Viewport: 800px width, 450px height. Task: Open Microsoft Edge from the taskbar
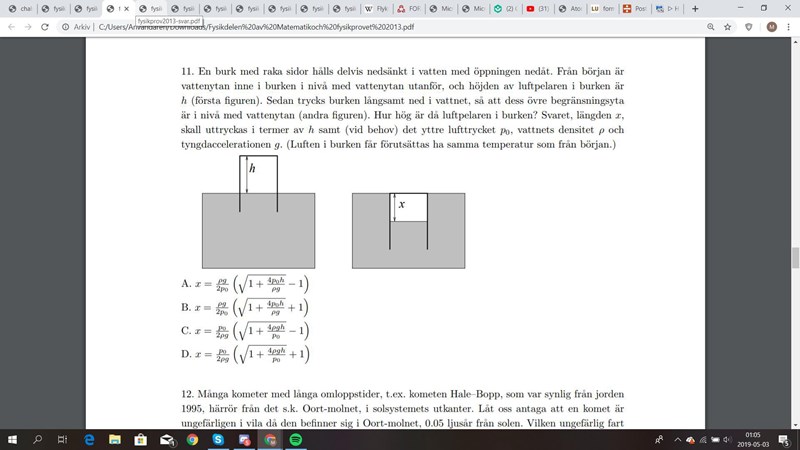tap(88, 439)
